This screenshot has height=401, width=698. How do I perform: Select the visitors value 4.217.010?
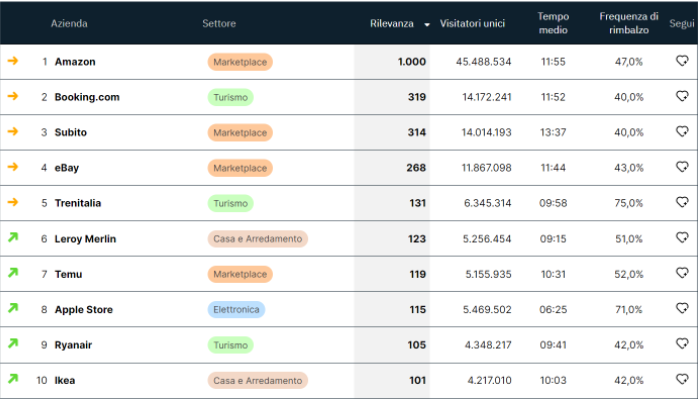click(x=489, y=381)
